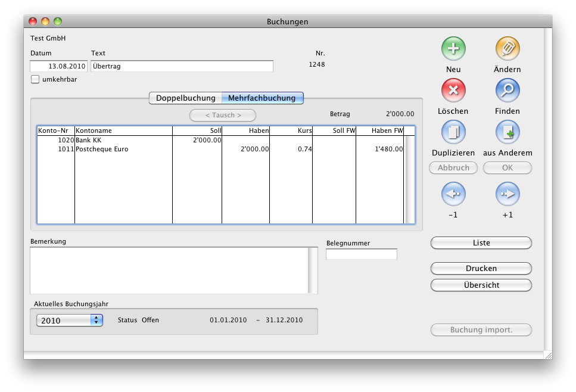
Task: Go to previous booking with -1 arrow
Action: click(453, 194)
